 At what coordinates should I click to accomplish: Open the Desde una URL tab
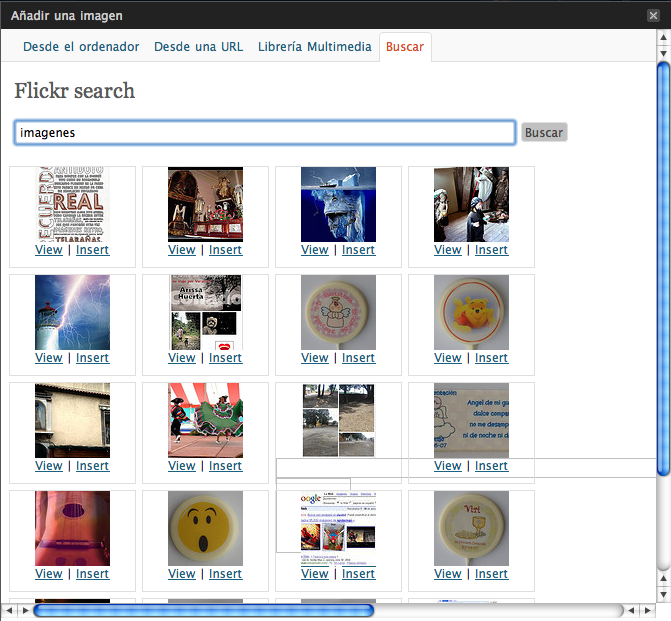[x=198, y=47]
